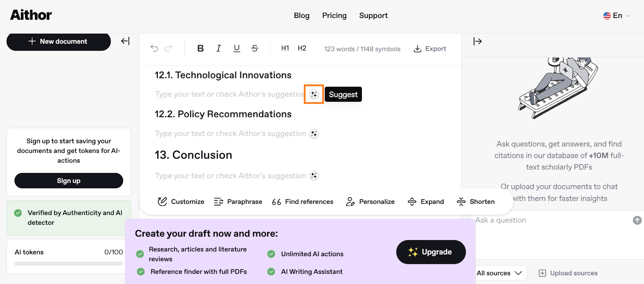Choose the Paraphrase action

click(x=238, y=202)
